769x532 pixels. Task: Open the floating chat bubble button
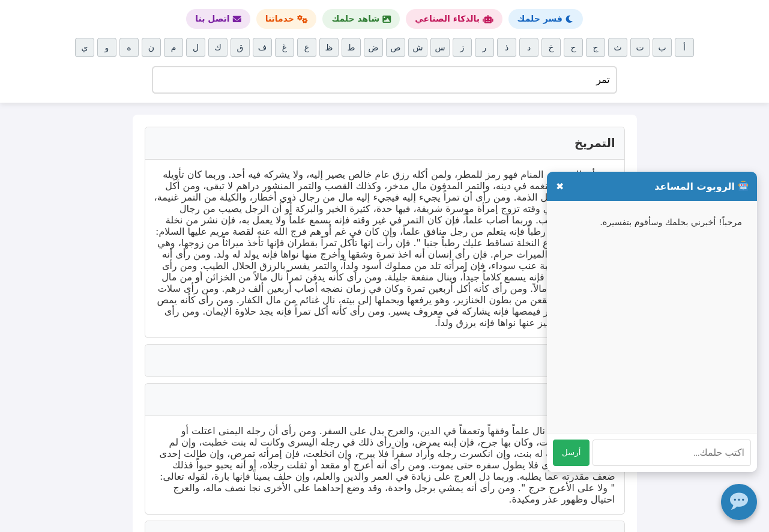click(739, 502)
